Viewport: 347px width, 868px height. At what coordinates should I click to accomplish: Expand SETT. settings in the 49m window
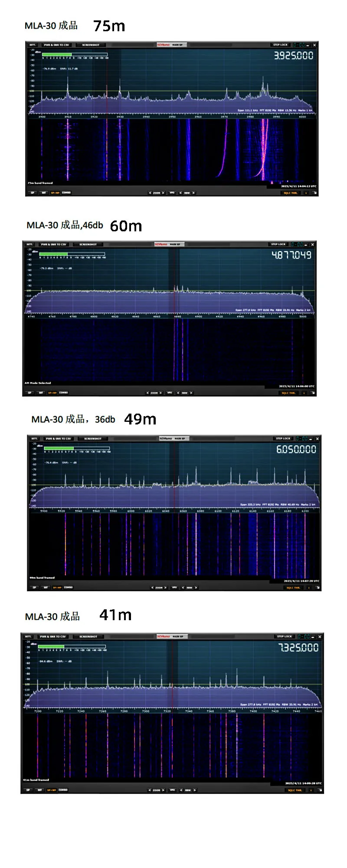[x=34, y=438]
